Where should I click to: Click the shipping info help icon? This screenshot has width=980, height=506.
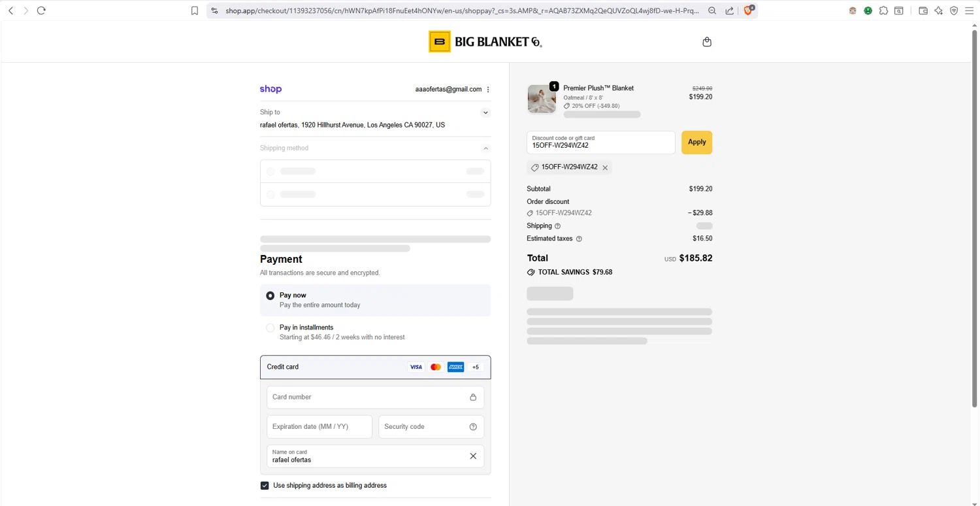click(557, 226)
